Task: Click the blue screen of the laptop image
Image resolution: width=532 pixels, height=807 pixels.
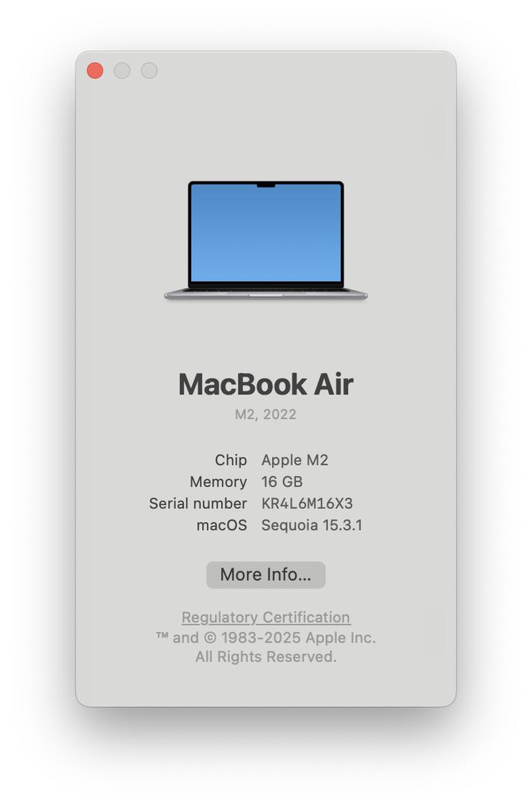Action: [265, 232]
